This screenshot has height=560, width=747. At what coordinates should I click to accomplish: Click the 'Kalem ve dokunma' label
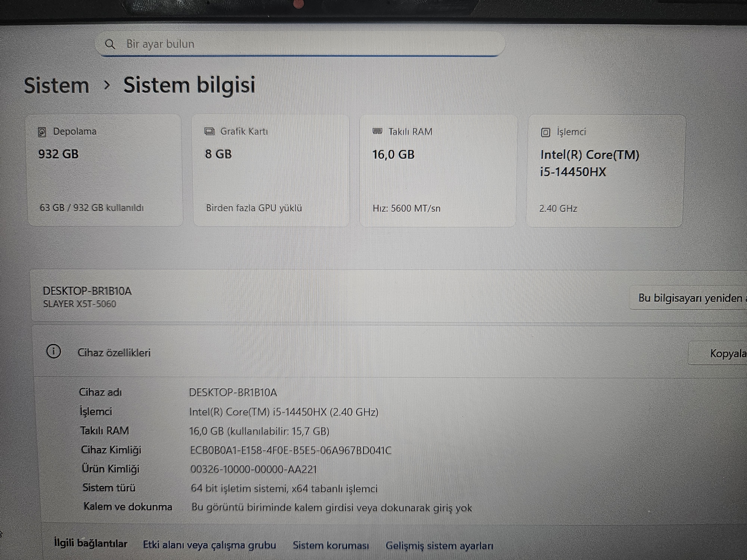tap(128, 507)
